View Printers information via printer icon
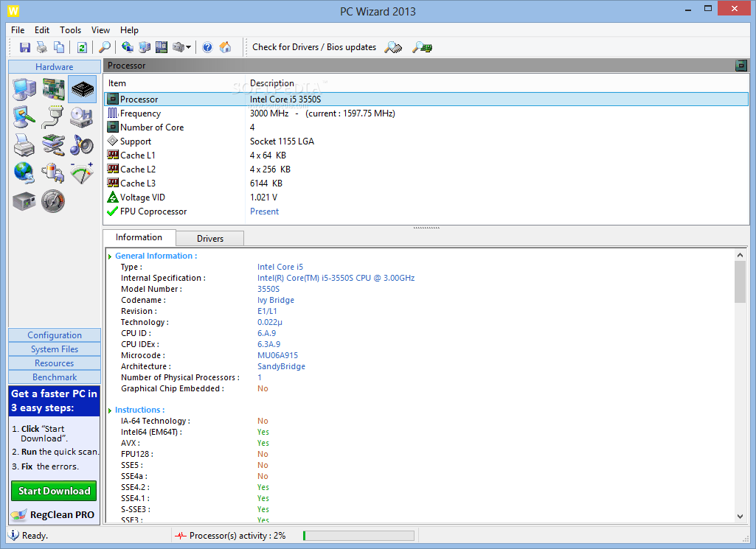The height and width of the screenshot is (549, 756). click(x=24, y=144)
